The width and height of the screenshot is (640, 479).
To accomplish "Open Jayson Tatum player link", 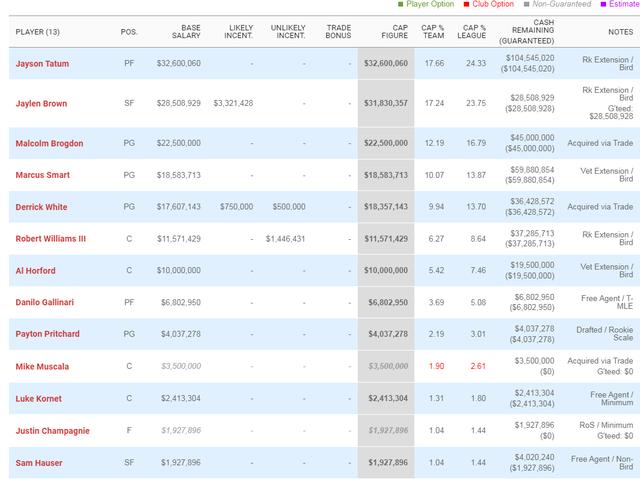I will 42,64.
